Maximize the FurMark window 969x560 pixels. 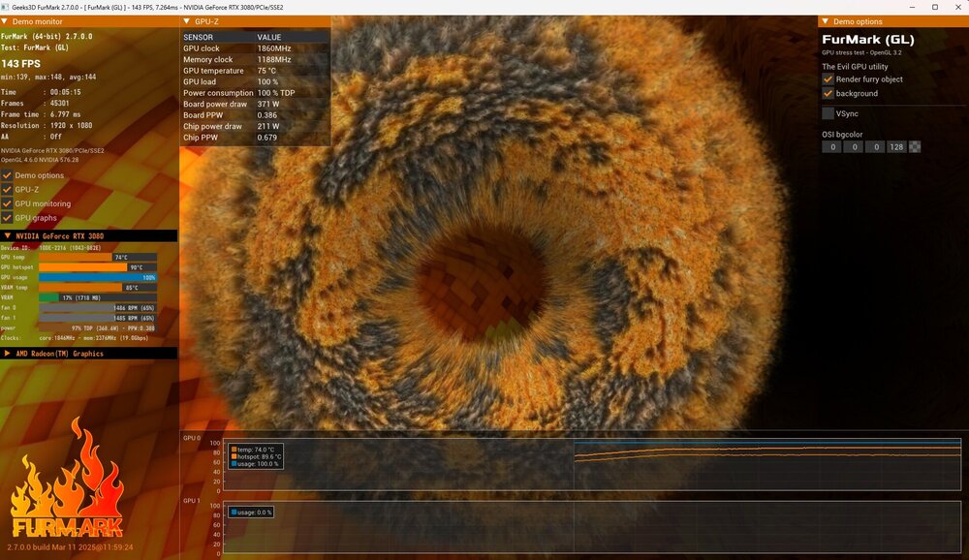pos(935,8)
